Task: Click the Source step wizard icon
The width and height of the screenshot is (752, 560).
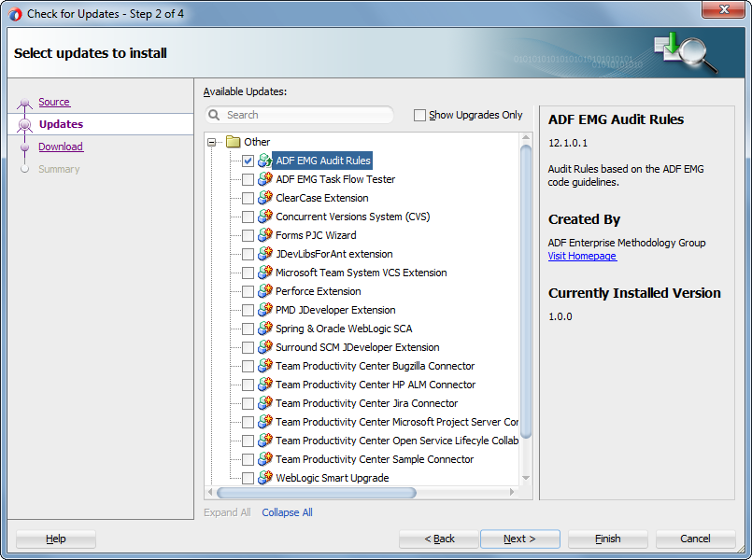Action: (x=24, y=103)
